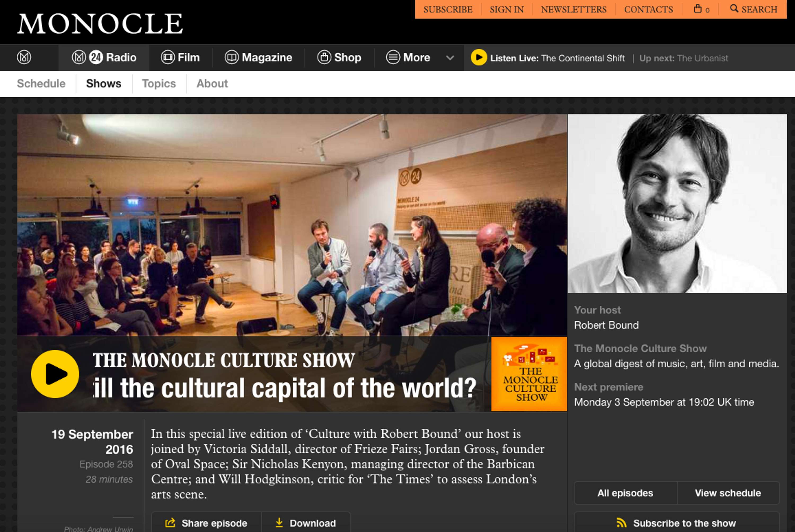Switch to the Topics tab
This screenshot has height=532, width=795.
159,83
